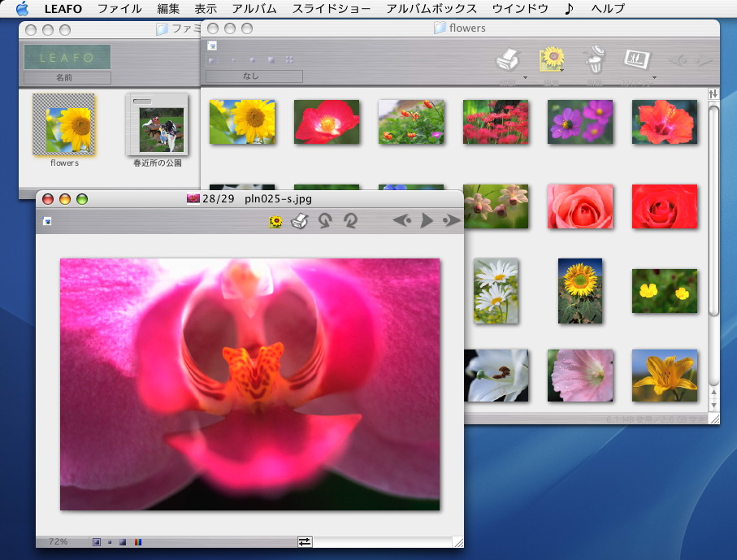
Task: Select the orange lily thumbnail
Action: click(664, 375)
